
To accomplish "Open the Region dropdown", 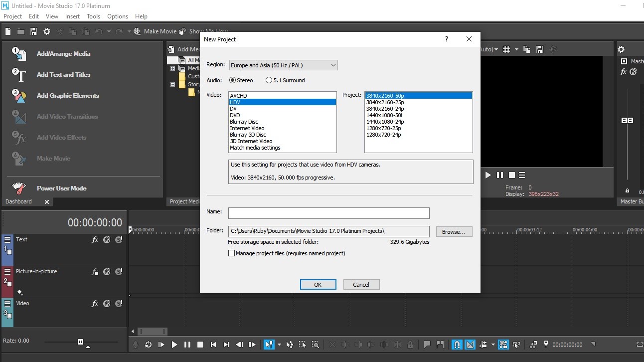I will coord(283,65).
